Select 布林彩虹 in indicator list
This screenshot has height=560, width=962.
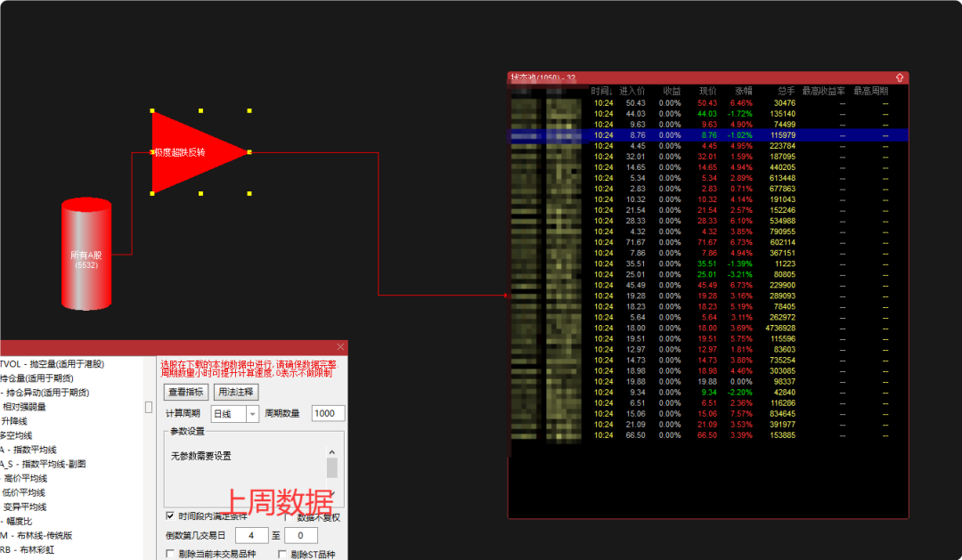(x=27, y=549)
